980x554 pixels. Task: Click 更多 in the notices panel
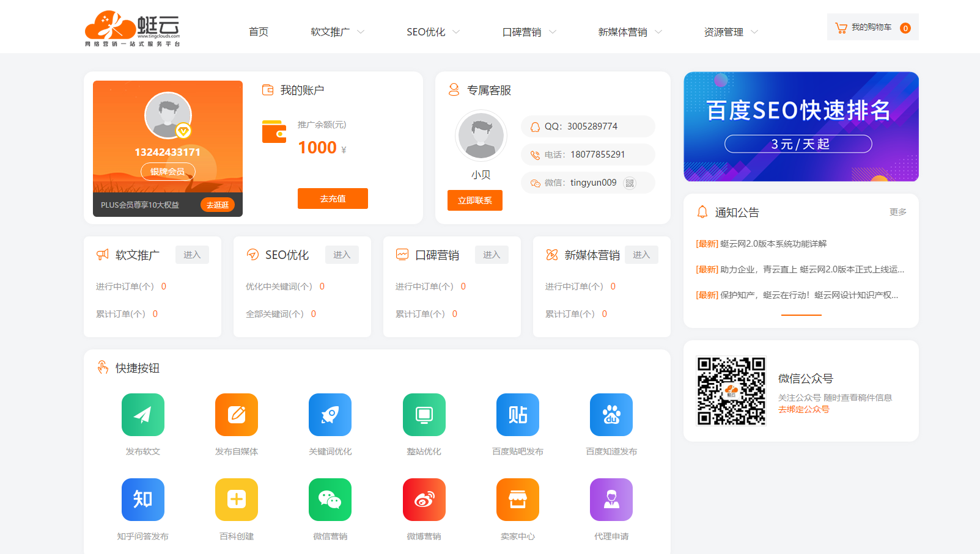tap(898, 212)
